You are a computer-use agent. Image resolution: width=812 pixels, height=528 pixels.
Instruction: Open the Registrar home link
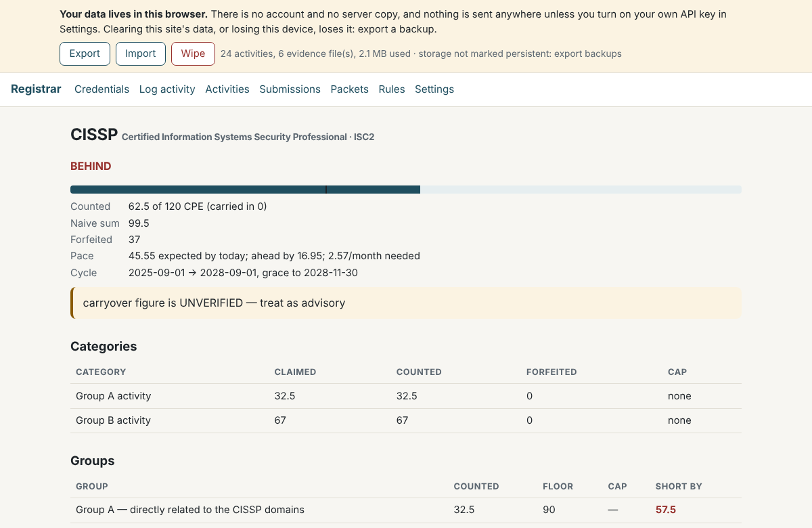pos(36,89)
